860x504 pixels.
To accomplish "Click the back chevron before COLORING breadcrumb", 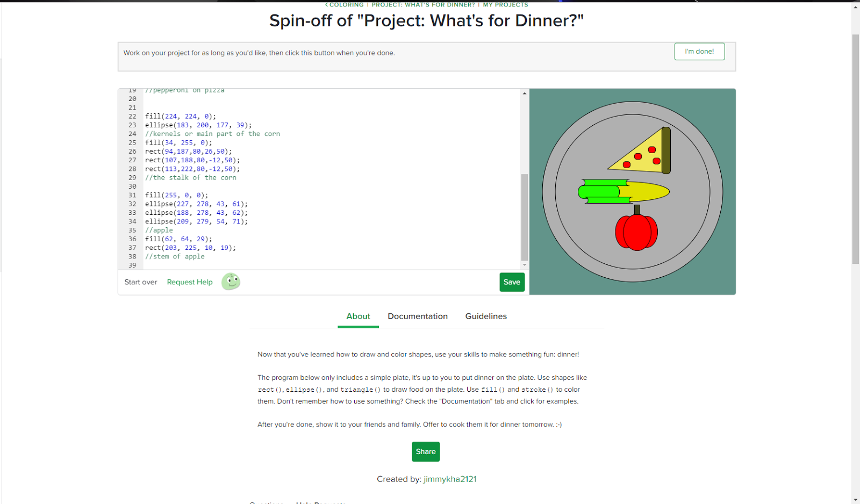I will (327, 4).
